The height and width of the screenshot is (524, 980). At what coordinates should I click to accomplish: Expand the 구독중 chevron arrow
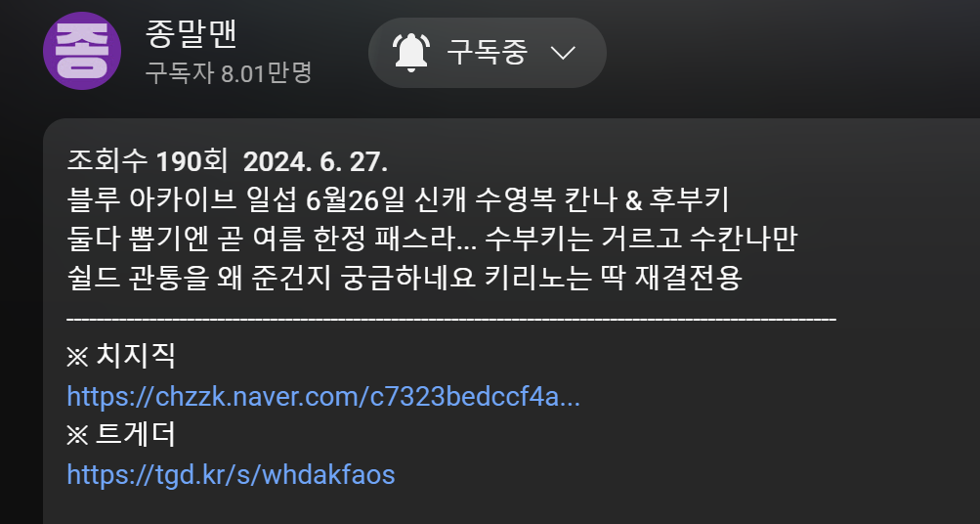(x=563, y=53)
